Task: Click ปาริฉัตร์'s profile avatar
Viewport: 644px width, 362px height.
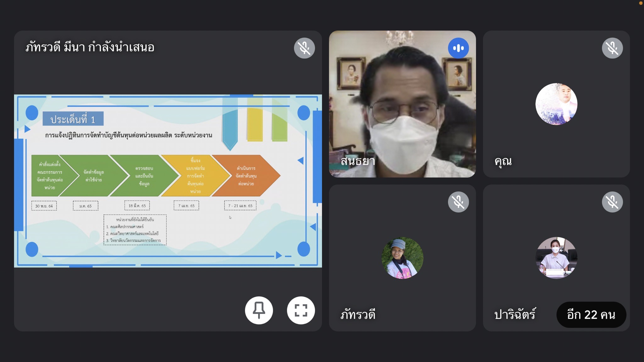Action: [x=556, y=258]
